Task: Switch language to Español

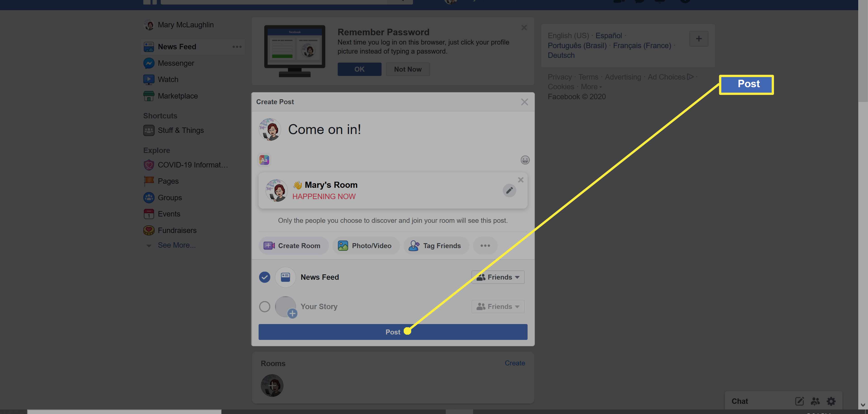Action: point(609,35)
